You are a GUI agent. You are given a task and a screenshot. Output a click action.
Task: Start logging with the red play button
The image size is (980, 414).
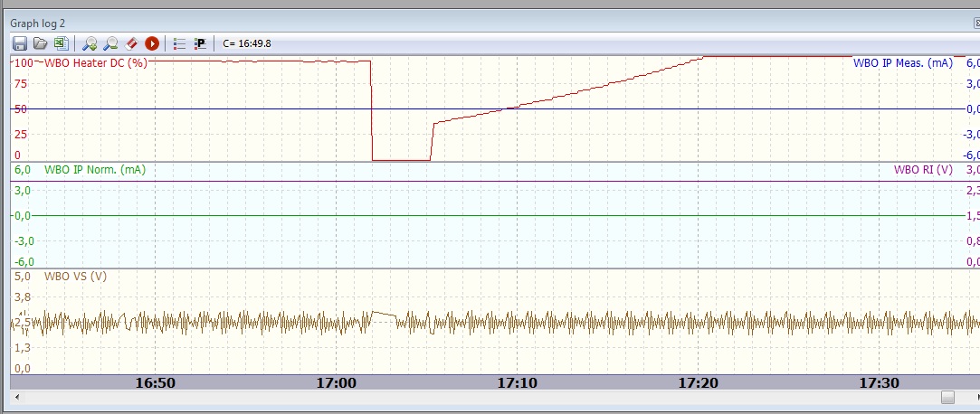[152, 42]
